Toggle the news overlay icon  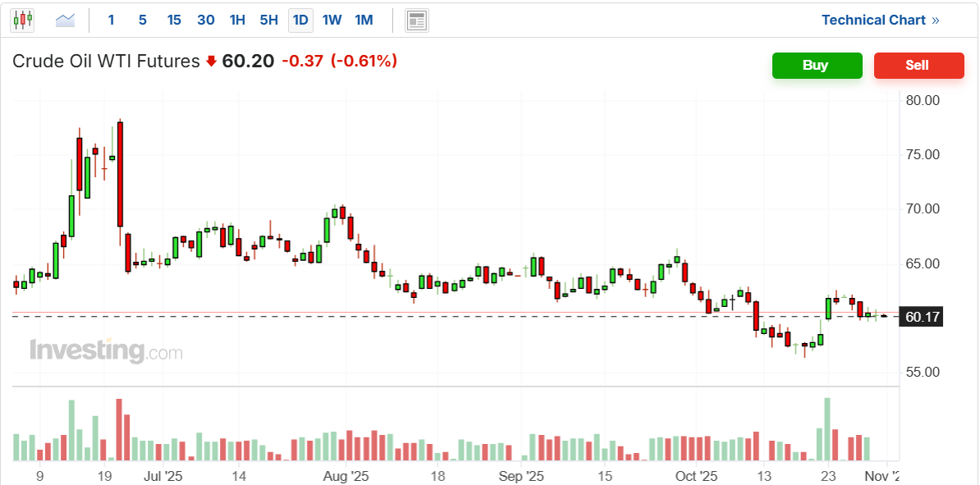click(x=417, y=20)
